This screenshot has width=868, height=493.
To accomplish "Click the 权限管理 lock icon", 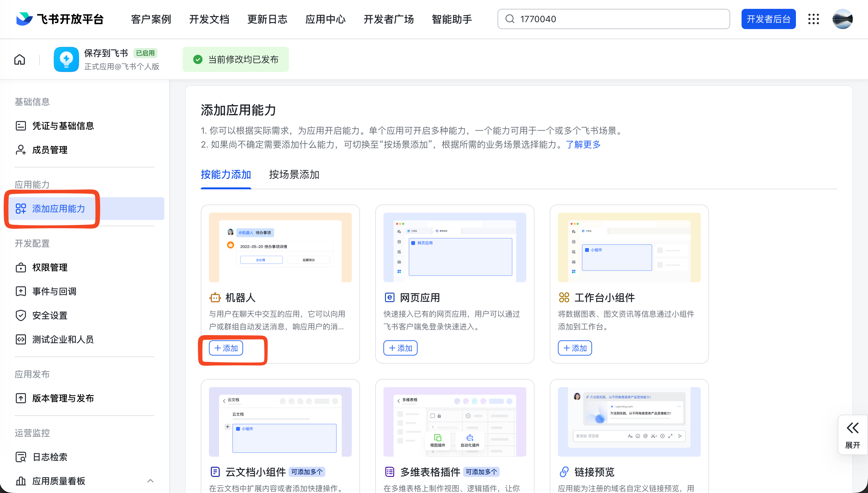I will click(21, 267).
